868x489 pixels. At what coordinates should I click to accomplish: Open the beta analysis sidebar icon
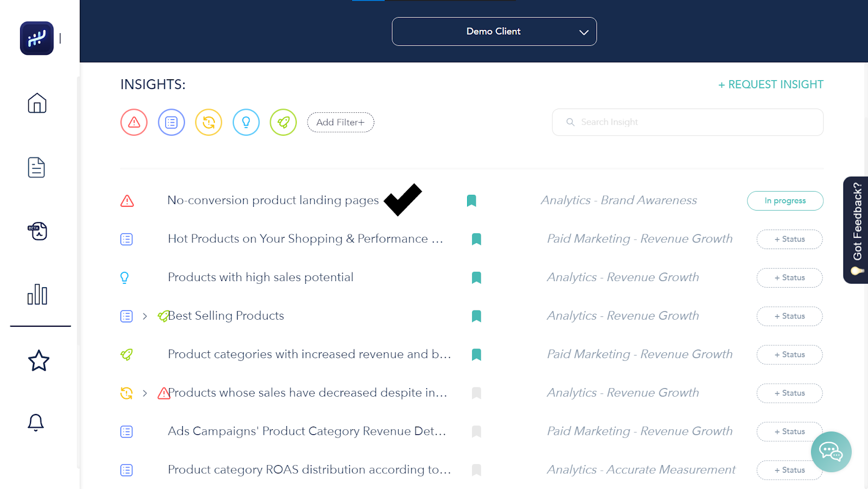point(37,231)
